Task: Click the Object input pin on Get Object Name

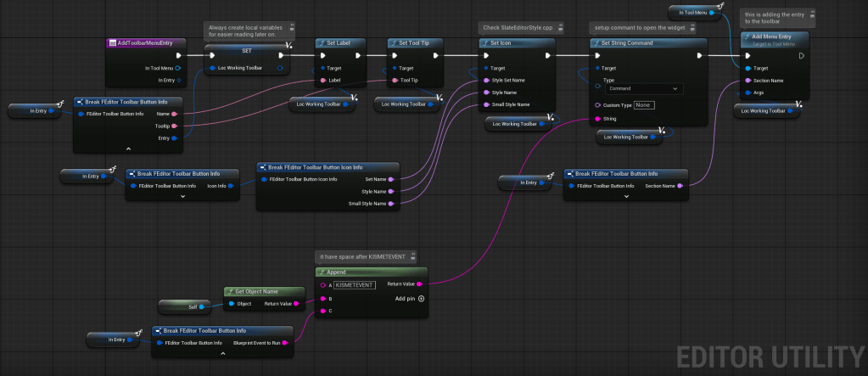Action: pyautogui.click(x=232, y=304)
